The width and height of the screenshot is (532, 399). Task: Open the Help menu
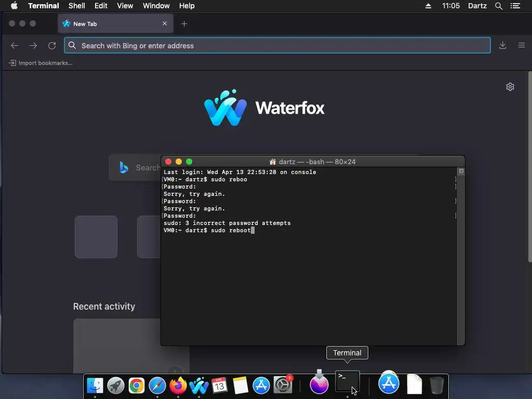pyautogui.click(x=187, y=6)
